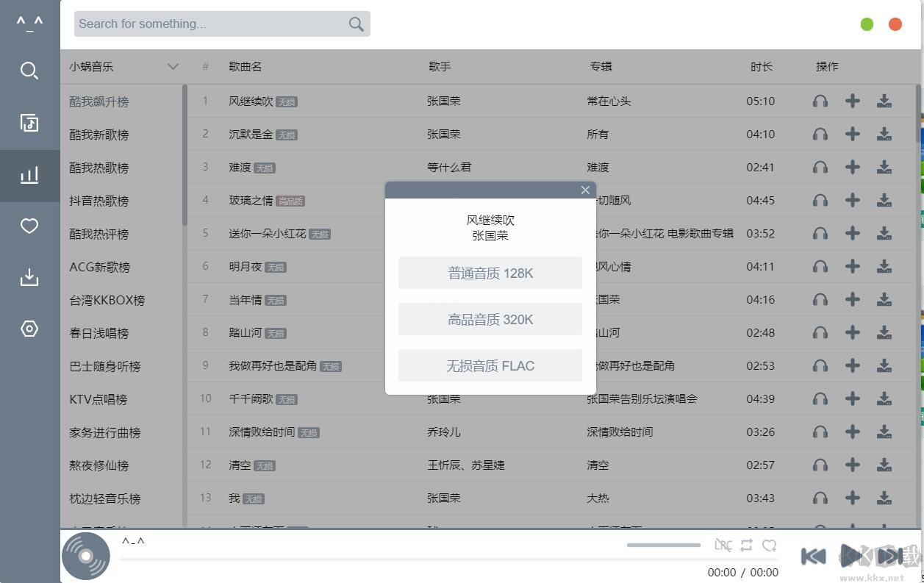Download 风继续吹 track
Image resolution: width=924 pixels, height=583 pixels.
(x=884, y=101)
